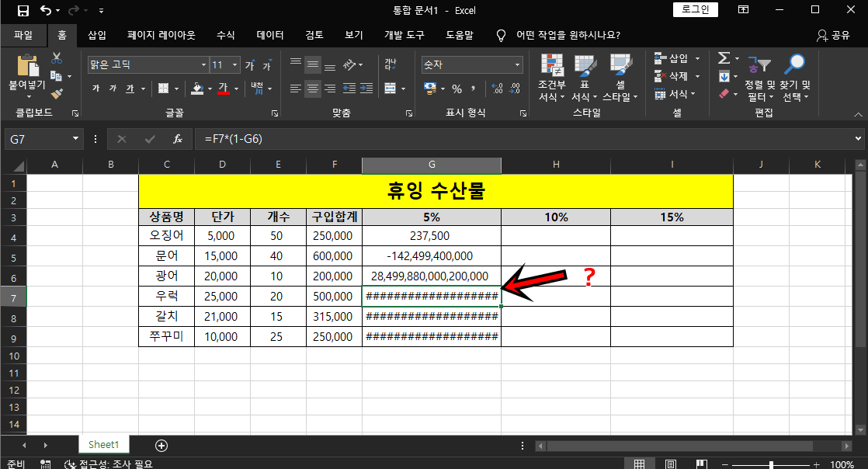Increase the indent
This screenshot has height=469, width=868.
[366, 89]
